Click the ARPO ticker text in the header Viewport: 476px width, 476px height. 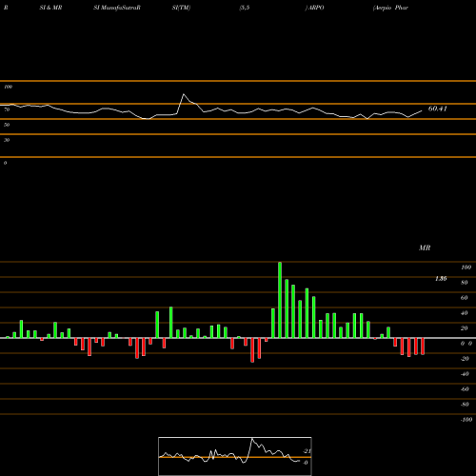316,8
